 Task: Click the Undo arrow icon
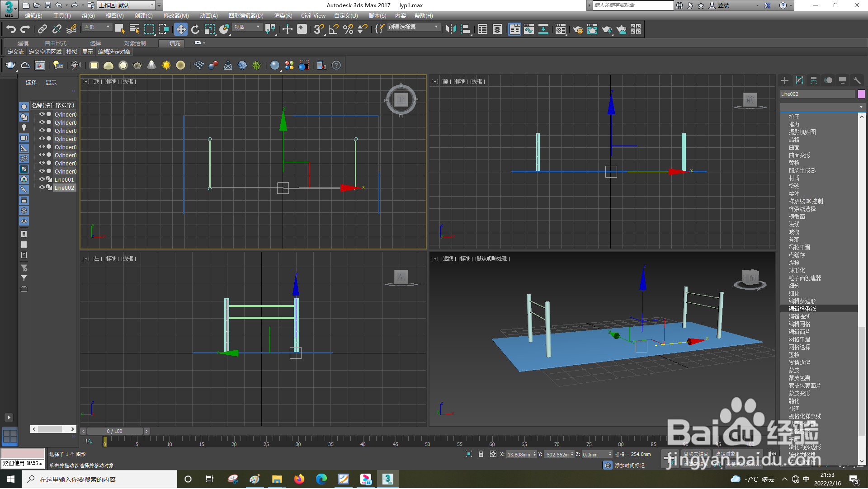click(x=10, y=29)
